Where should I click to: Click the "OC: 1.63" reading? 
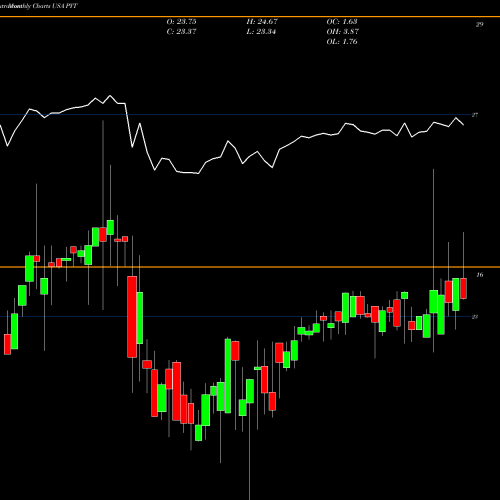(342, 22)
